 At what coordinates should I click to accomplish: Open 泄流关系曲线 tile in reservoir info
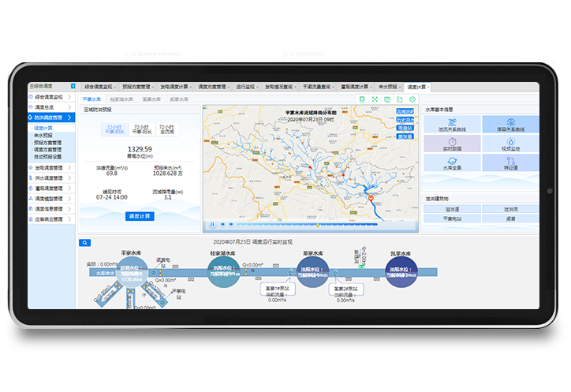pyautogui.click(x=451, y=125)
